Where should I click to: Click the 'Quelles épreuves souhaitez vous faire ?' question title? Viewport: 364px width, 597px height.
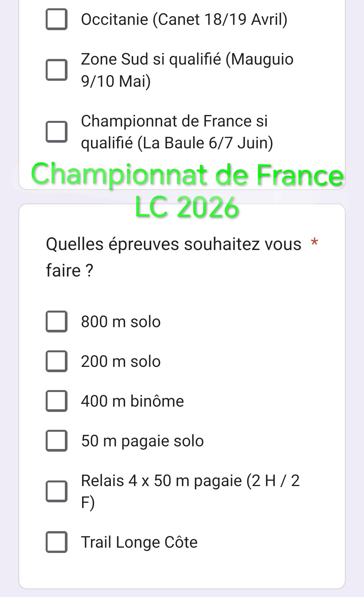173,257
